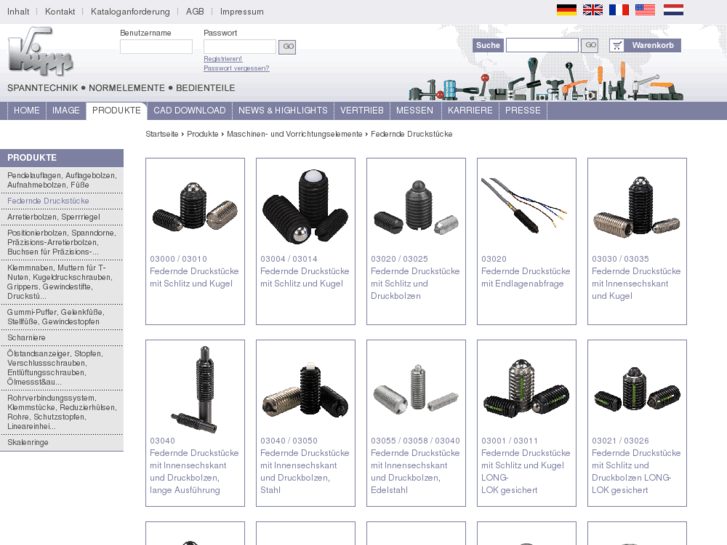The width and height of the screenshot is (727, 545).
Task: Switch language to French flag
Action: 619,10
